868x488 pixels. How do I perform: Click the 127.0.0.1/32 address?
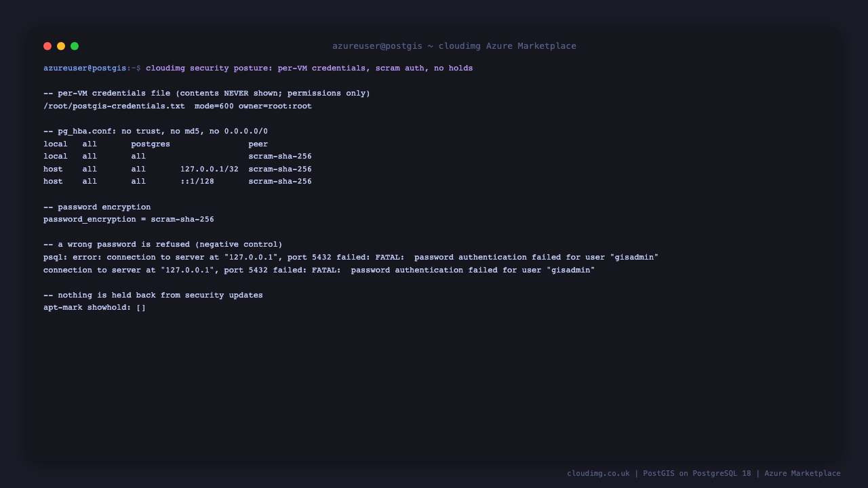pos(210,169)
